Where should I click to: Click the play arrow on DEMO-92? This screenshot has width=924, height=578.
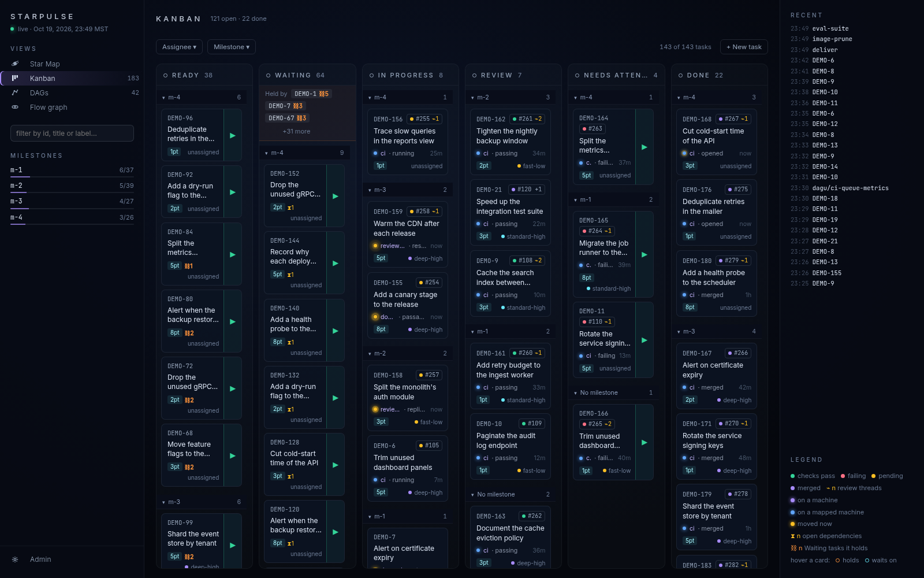pyautogui.click(x=233, y=192)
